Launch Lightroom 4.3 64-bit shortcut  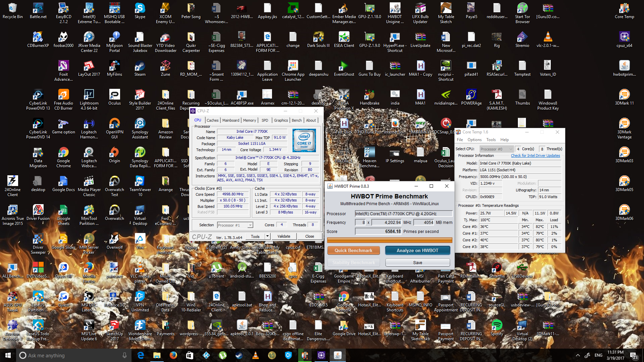pyautogui.click(x=89, y=100)
